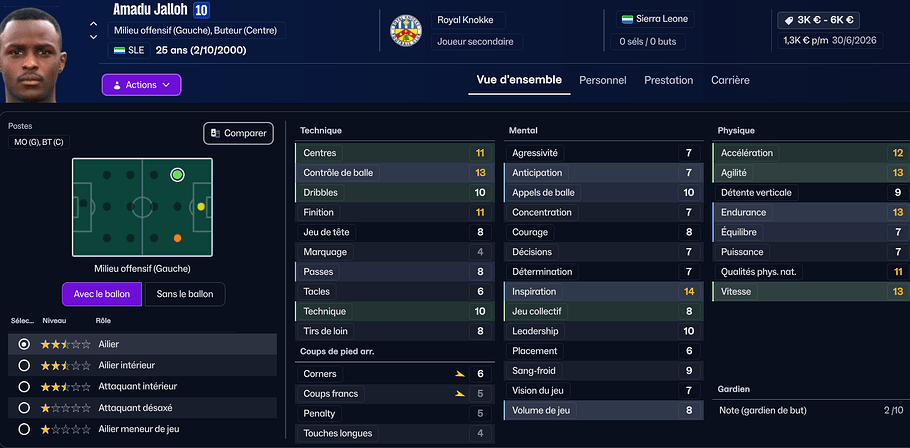Click the yellow arrow beside Coups francs
This screenshot has height=448, width=910.
pyautogui.click(x=459, y=394)
